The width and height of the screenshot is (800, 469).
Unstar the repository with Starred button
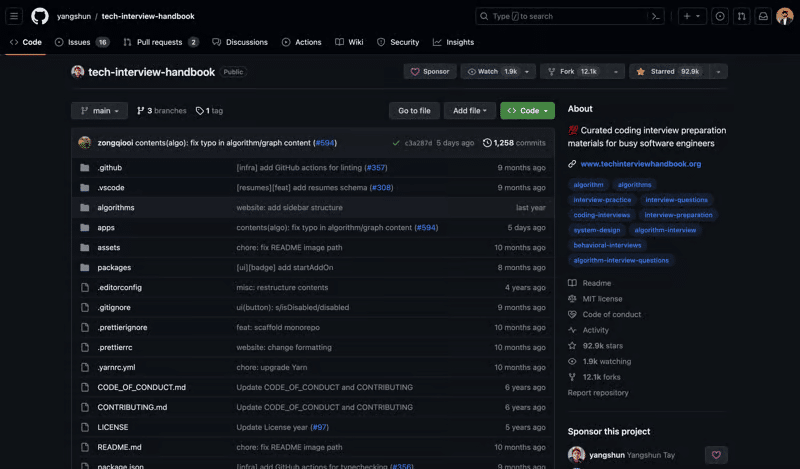pos(670,72)
